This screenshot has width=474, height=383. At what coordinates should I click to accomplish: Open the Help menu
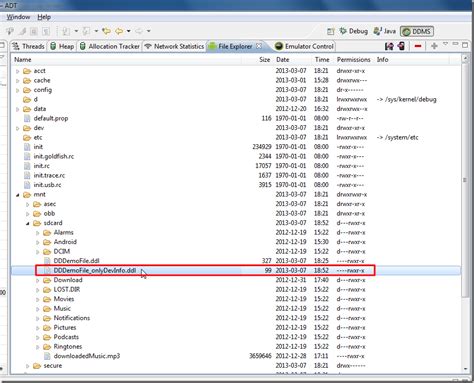coord(44,17)
